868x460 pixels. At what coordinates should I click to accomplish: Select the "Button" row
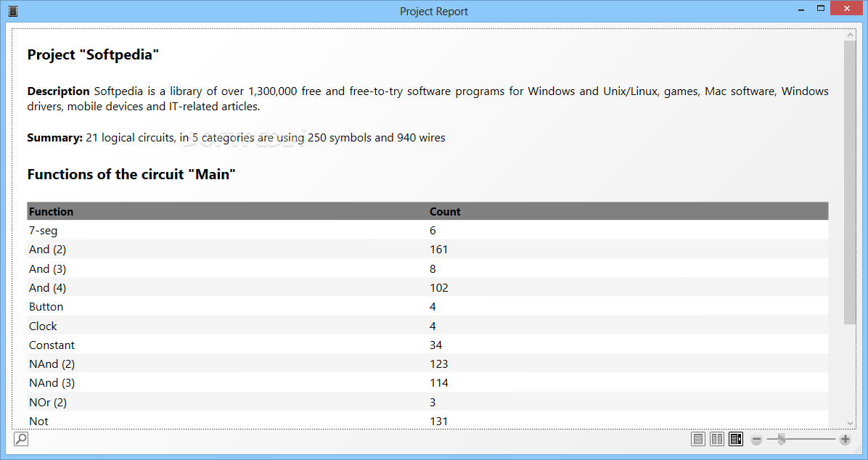tap(427, 307)
